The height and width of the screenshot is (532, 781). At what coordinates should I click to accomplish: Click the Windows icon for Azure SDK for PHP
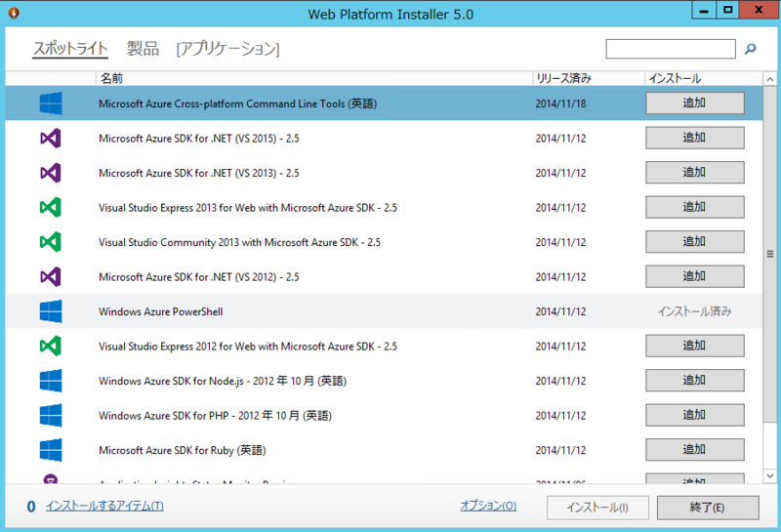point(51,415)
